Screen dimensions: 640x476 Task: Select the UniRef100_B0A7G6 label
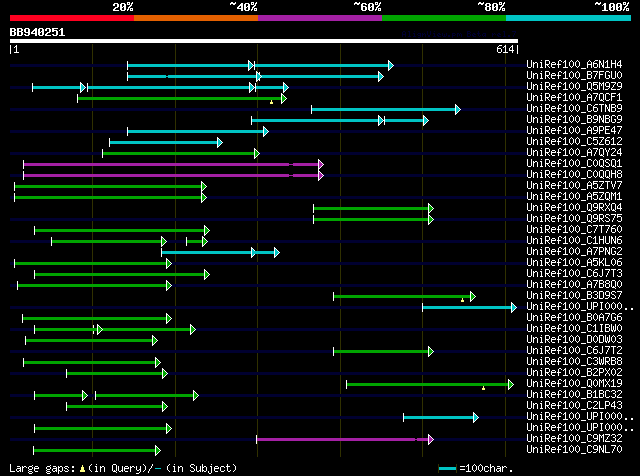coord(574,318)
